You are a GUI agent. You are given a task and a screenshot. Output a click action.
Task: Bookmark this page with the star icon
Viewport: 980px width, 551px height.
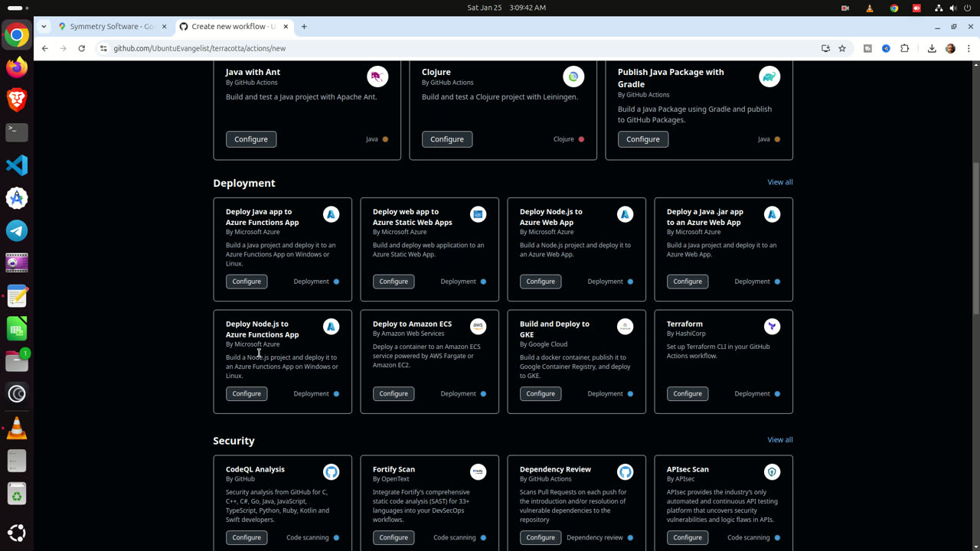pyautogui.click(x=842, y=48)
